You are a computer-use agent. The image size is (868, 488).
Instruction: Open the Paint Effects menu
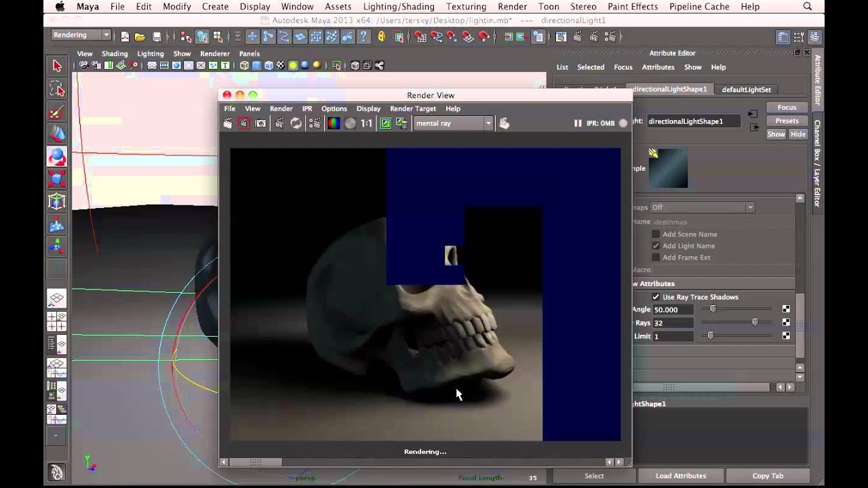pos(633,7)
